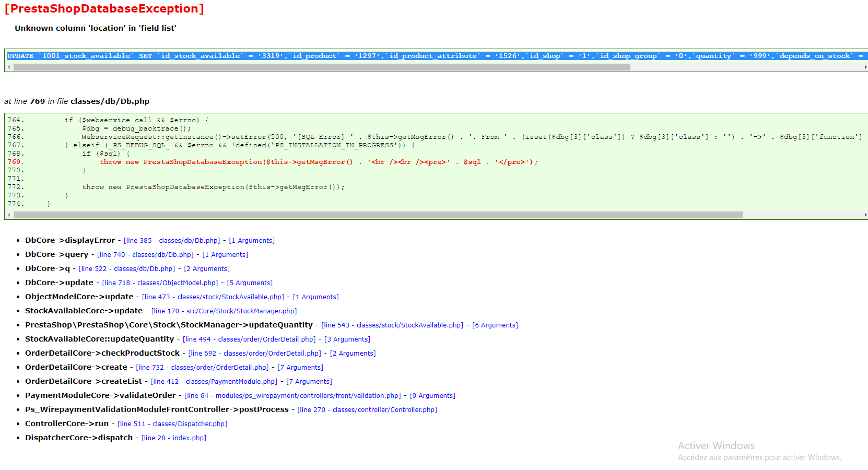The width and height of the screenshot is (868, 470).
Task: Click code line 765 debug_backtrace assignment
Action: [136, 128]
